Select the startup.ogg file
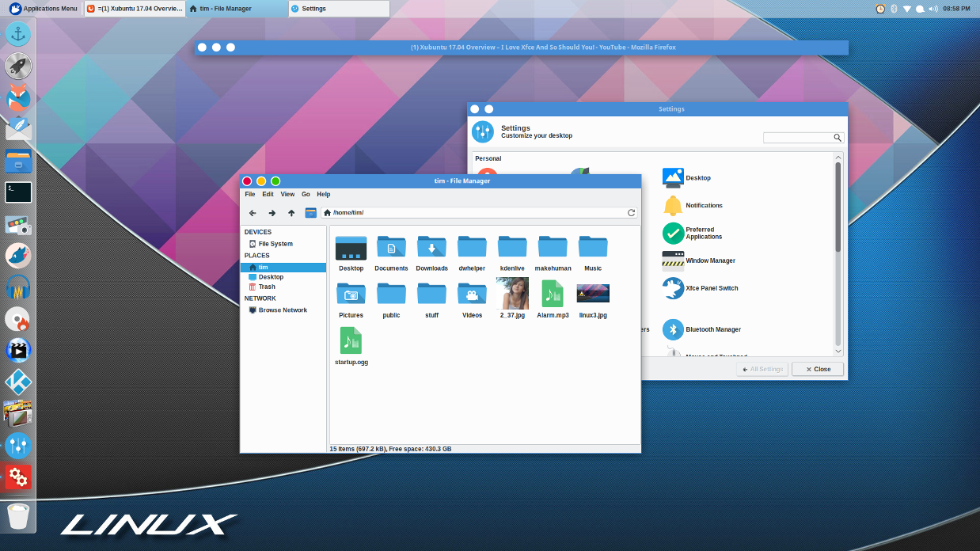This screenshot has width=980, height=551. pyautogui.click(x=351, y=346)
